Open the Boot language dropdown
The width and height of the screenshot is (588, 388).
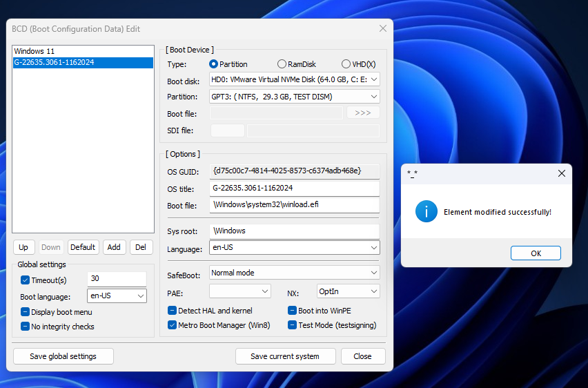pos(117,295)
